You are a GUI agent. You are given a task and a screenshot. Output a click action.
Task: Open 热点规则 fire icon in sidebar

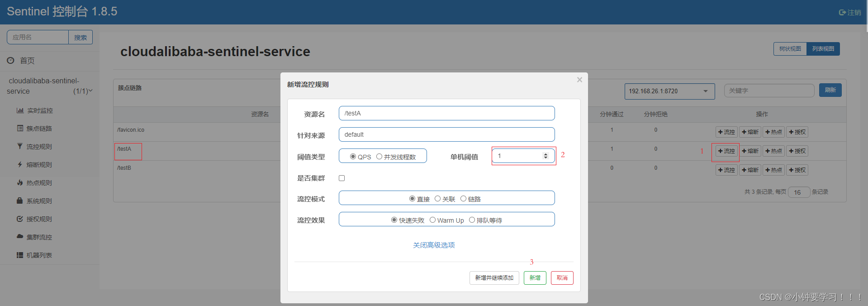point(20,183)
